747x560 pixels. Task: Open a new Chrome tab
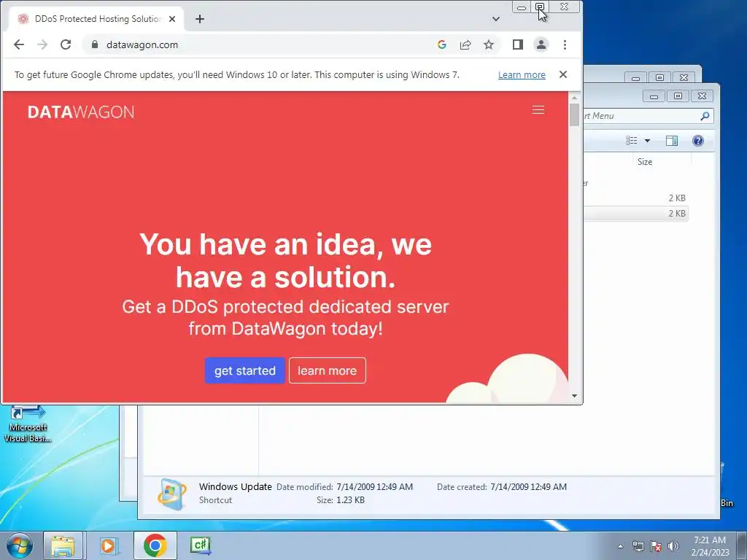point(200,19)
